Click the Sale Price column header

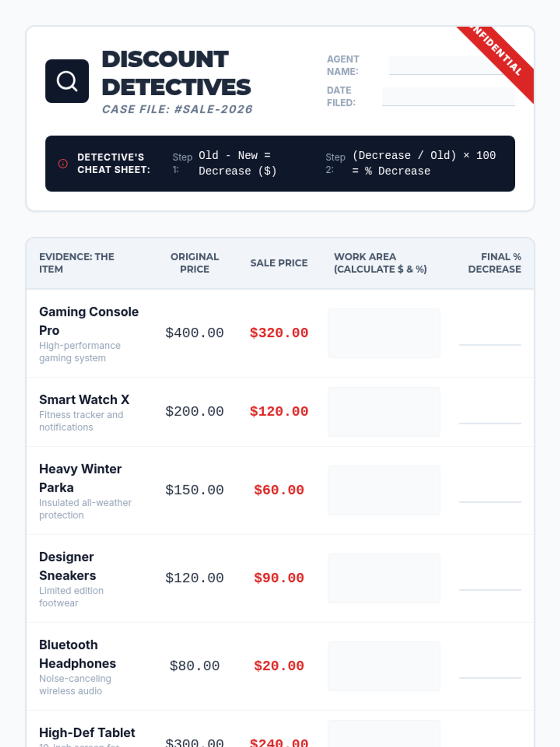[x=279, y=263]
